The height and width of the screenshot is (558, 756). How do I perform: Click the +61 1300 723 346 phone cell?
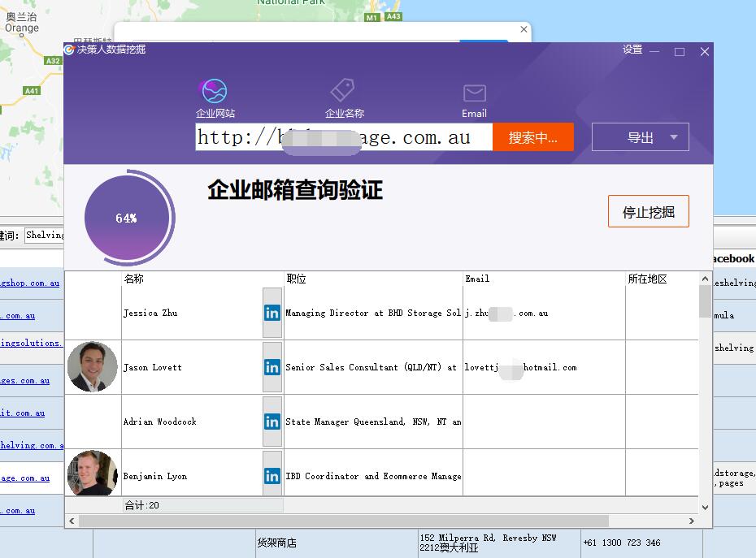point(641,543)
